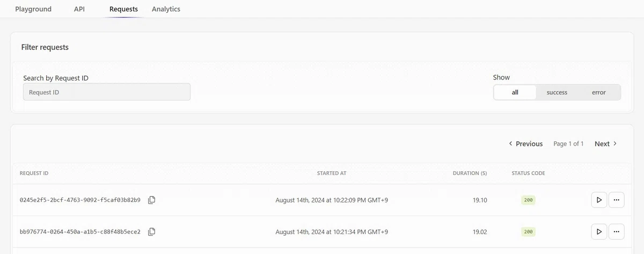Click the 200 status badge in first row

pyautogui.click(x=529, y=200)
